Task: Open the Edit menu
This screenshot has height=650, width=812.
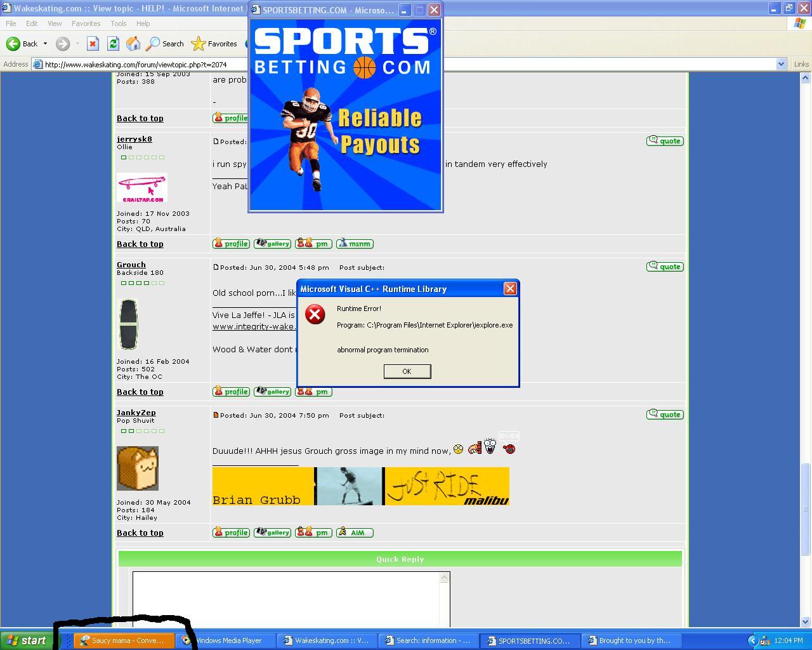Action: tap(32, 23)
